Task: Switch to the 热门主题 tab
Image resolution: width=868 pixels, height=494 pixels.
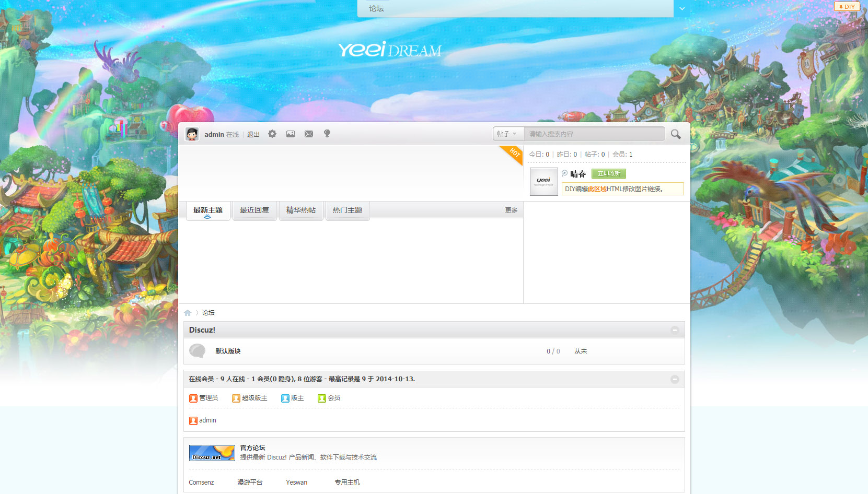Action: 348,210
